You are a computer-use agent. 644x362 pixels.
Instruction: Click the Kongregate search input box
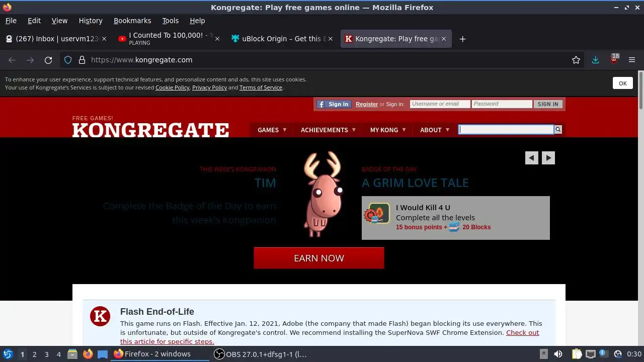[x=506, y=130]
